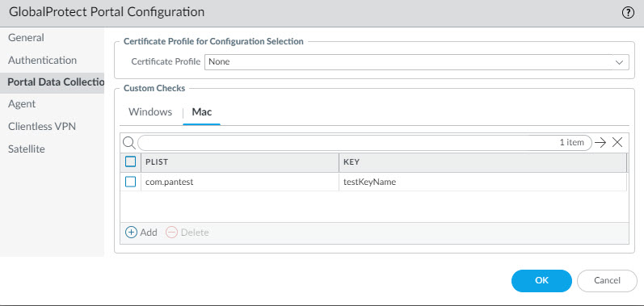This screenshot has width=644, height=306.
Task: Click the Delete minus button
Action: point(187,233)
